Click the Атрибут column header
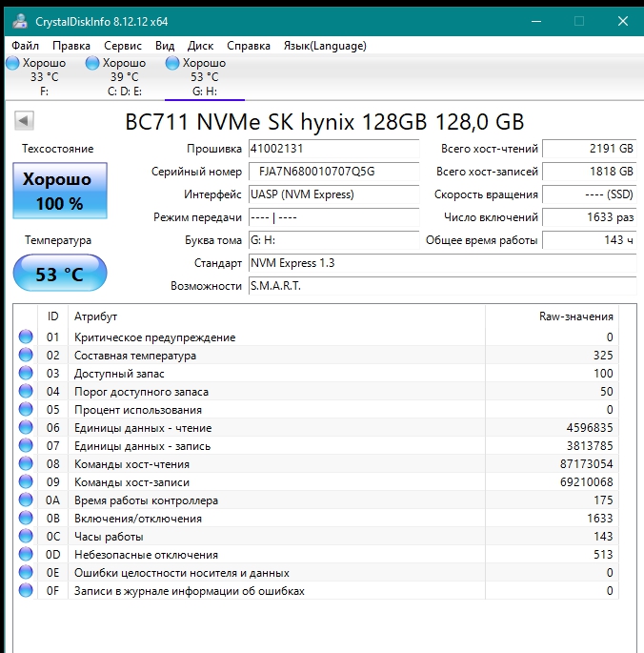Image resolution: width=644 pixels, height=653 pixels. tap(276, 316)
